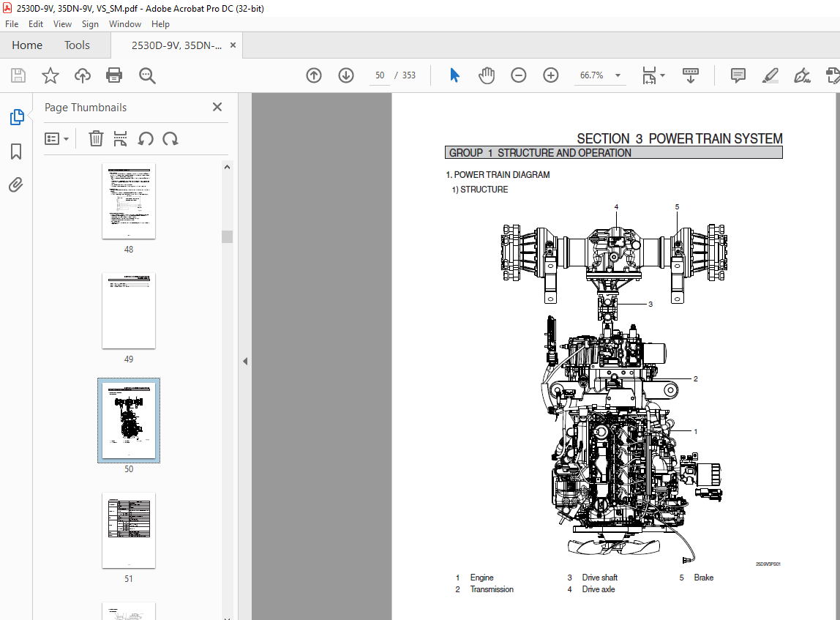Screen dimensions: 840x620
Task: Click the Print pages thumbnail icon
Action: tap(121, 139)
